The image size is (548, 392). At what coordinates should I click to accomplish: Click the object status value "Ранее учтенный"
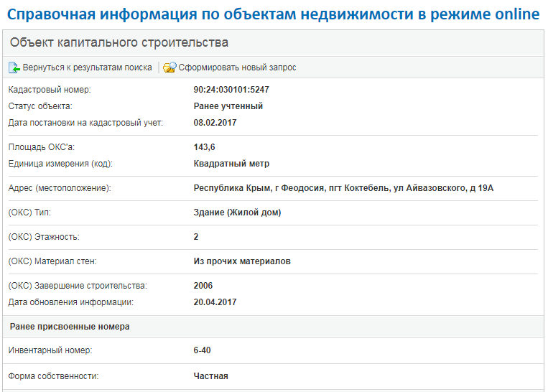(228, 106)
